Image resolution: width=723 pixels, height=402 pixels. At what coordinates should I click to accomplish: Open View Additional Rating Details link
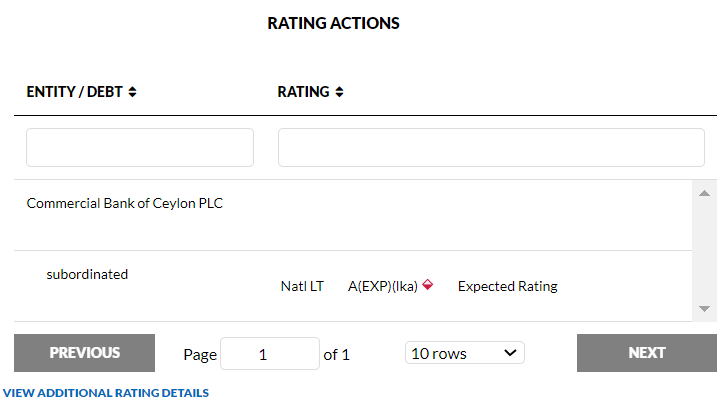(106, 393)
